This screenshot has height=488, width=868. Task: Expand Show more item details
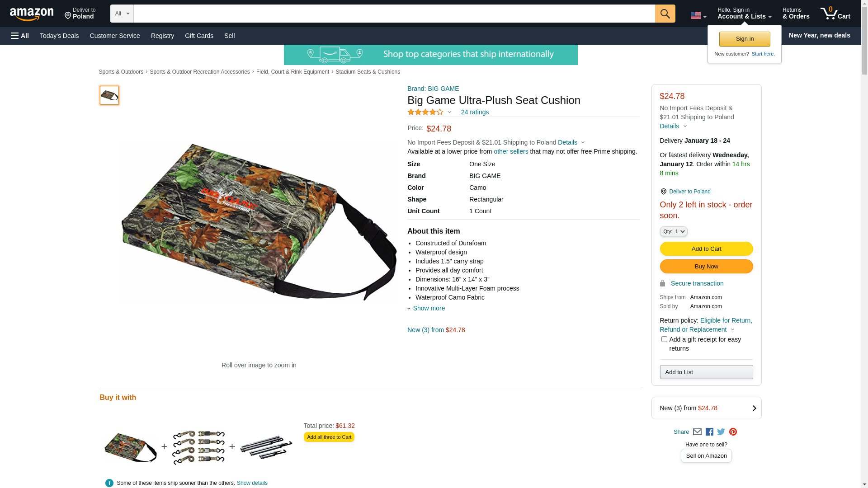point(428,308)
